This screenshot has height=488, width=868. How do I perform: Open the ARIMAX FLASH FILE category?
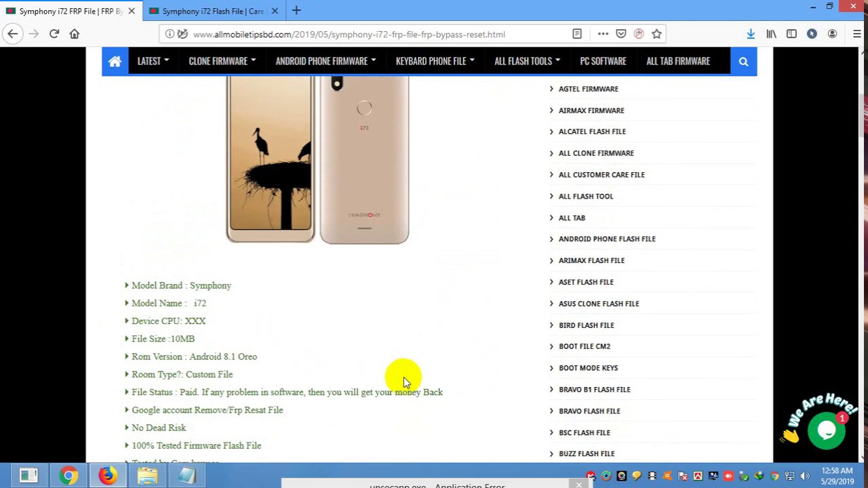[591, 260]
